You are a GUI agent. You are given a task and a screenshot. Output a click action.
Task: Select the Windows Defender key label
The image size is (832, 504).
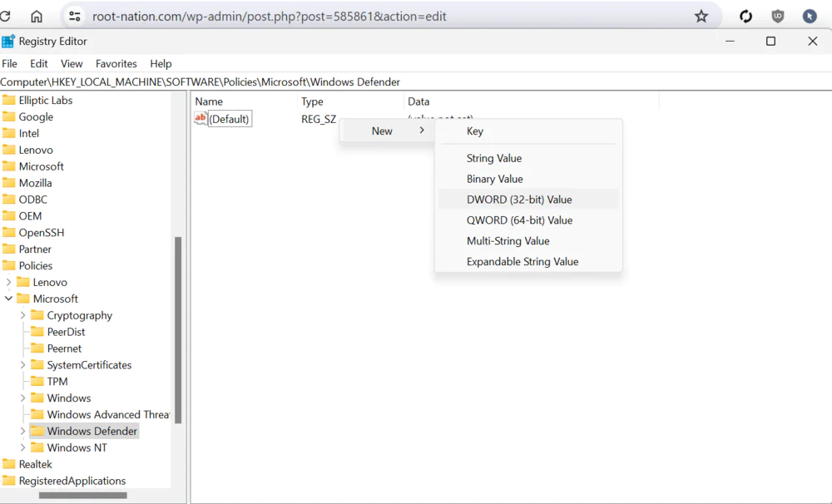point(92,431)
